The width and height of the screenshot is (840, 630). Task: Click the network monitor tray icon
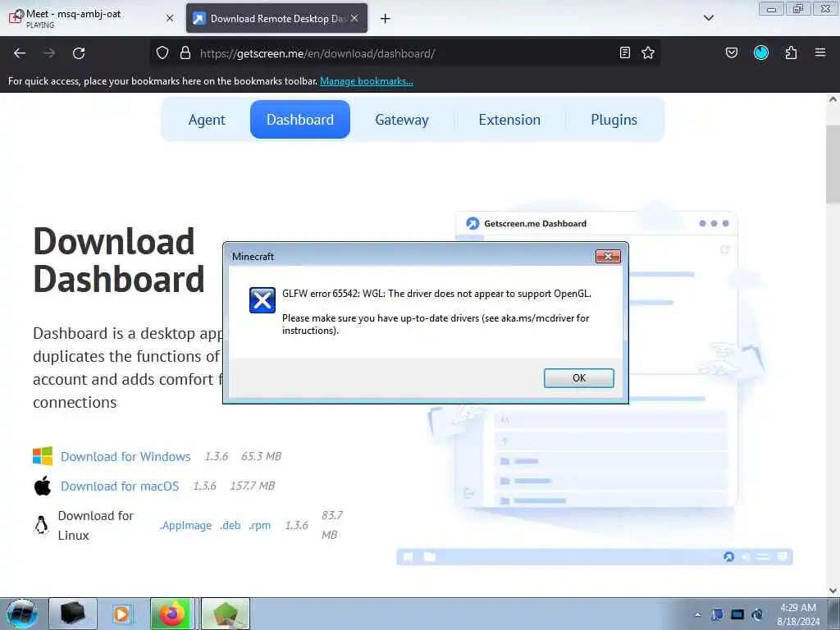(x=737, y=614)
